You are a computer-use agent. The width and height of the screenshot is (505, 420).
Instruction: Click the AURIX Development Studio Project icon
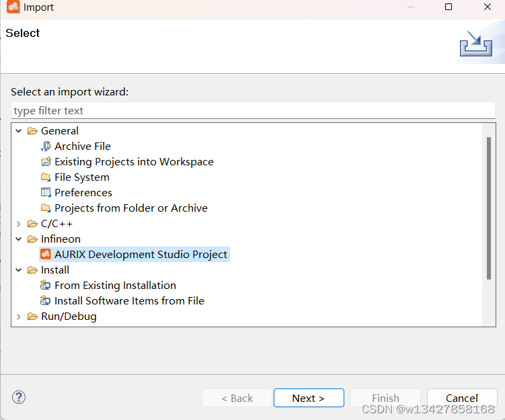[x=46, y=254]
